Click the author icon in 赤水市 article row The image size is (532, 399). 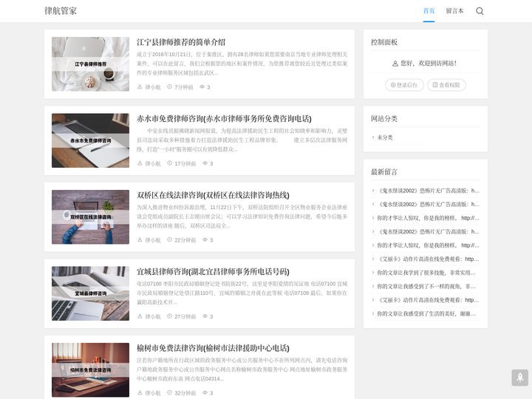[140, 163]
